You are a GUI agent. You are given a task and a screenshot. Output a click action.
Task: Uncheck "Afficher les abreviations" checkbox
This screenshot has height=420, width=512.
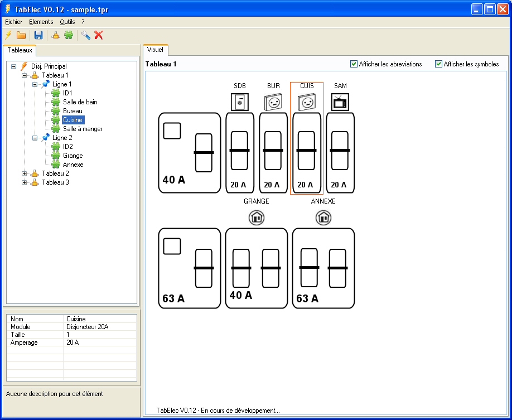354,64
